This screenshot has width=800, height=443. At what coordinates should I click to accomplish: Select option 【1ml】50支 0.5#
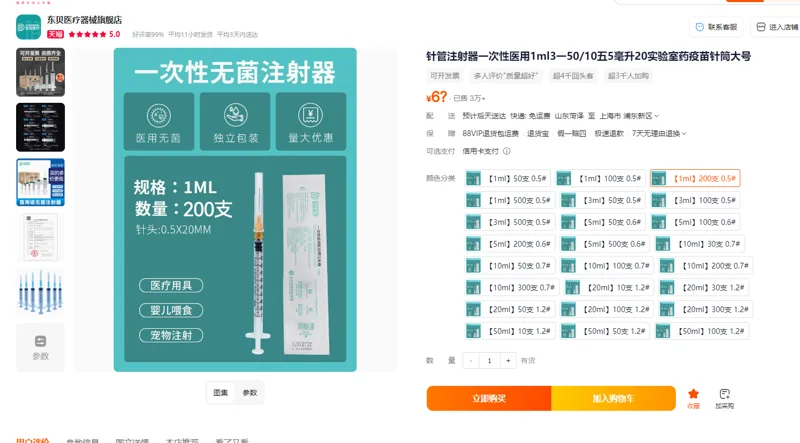point(508,179)
